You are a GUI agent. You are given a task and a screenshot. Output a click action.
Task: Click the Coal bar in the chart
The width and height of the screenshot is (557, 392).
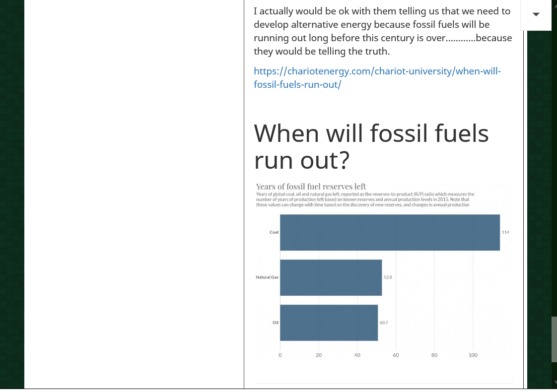point(389,232)
